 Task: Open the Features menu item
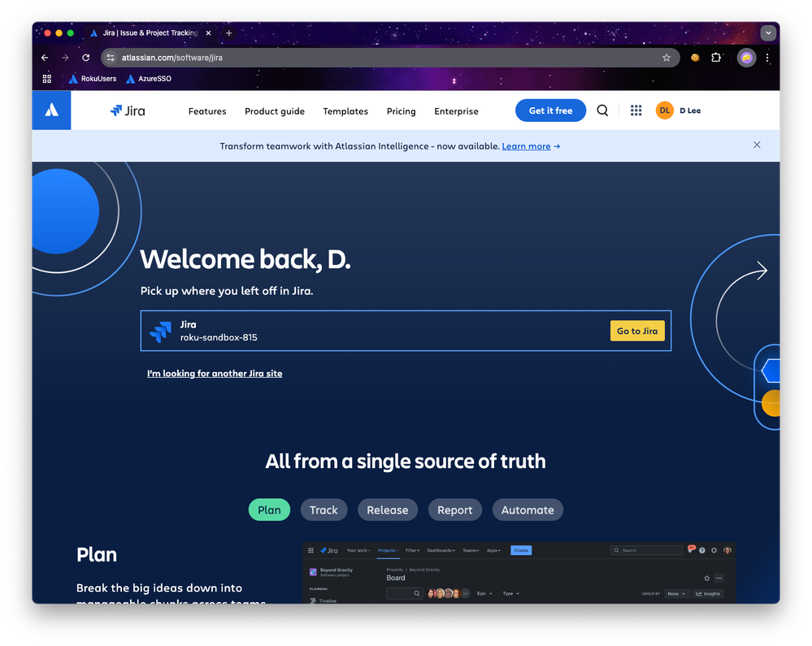click(206, 111)
